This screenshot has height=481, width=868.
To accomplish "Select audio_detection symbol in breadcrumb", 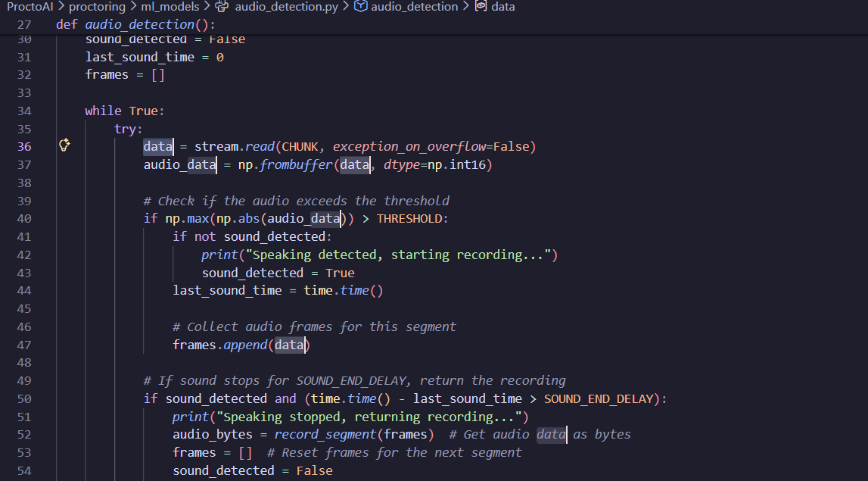I will coord(414,7).
